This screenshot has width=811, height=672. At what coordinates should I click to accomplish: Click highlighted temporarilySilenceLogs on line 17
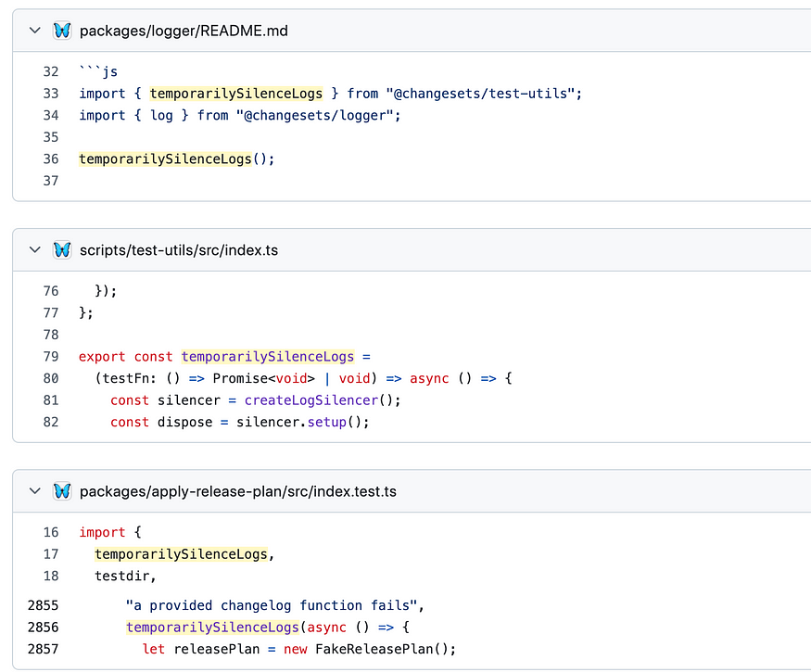181,554
